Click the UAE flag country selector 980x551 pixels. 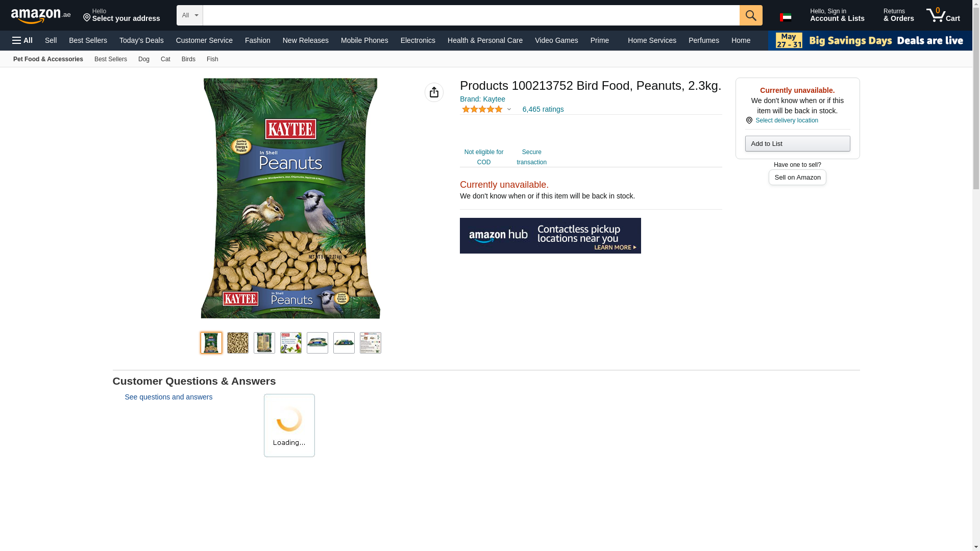pyautogui.click(x=786, y=17)
